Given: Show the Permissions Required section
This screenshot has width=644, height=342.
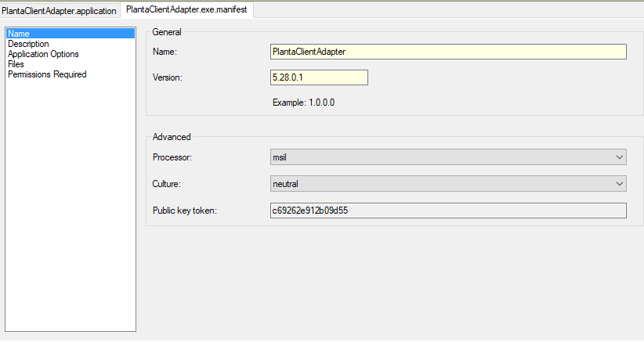Looking at the screenshot, I should tap(47, 74).
